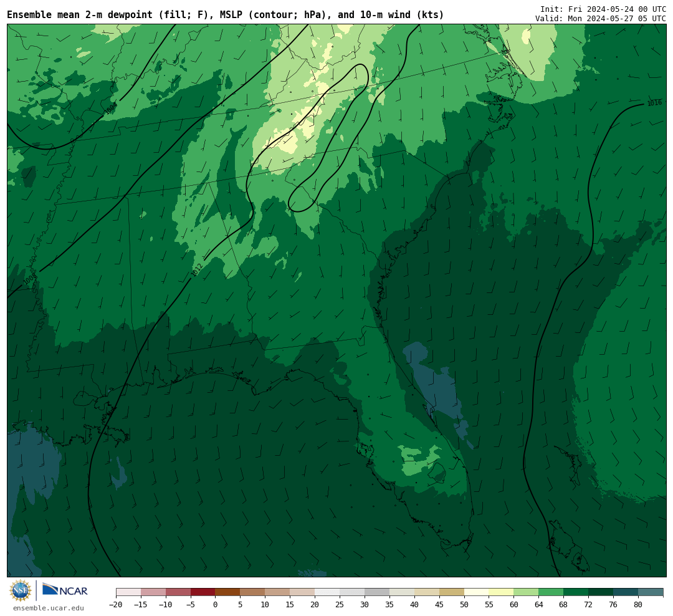Screen dimensions: 673x616
Task: Click the NCAR logo
Action: pos(65,590)
